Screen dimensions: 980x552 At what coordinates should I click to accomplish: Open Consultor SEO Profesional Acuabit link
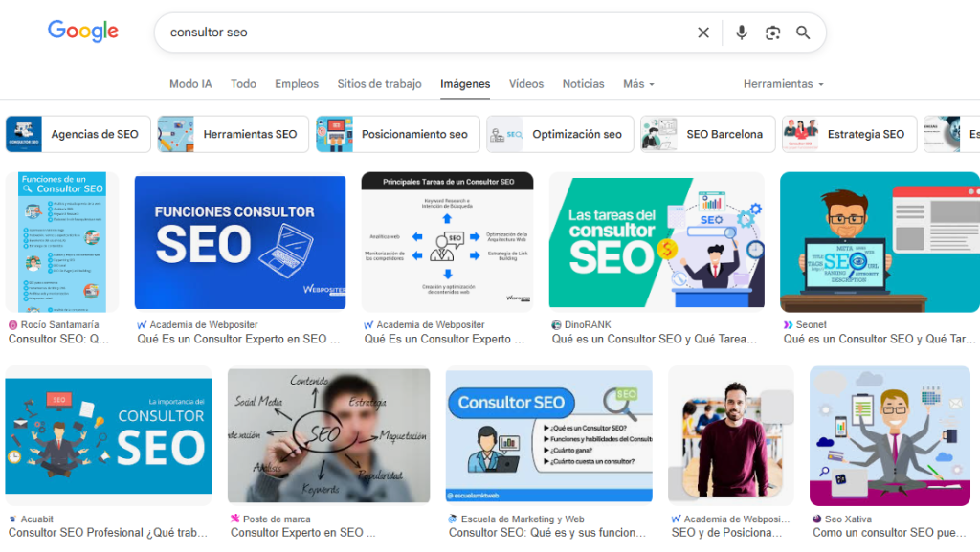[x=107, y=533]
